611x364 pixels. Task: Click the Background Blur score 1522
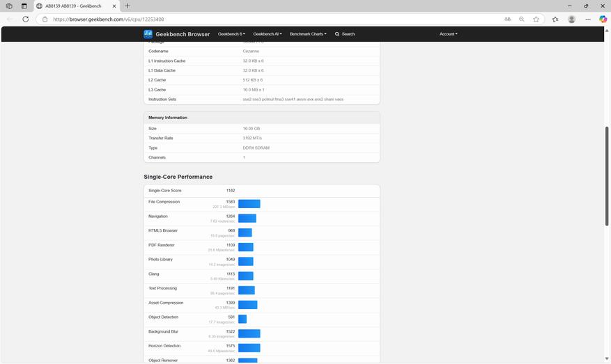click(231, 331)
